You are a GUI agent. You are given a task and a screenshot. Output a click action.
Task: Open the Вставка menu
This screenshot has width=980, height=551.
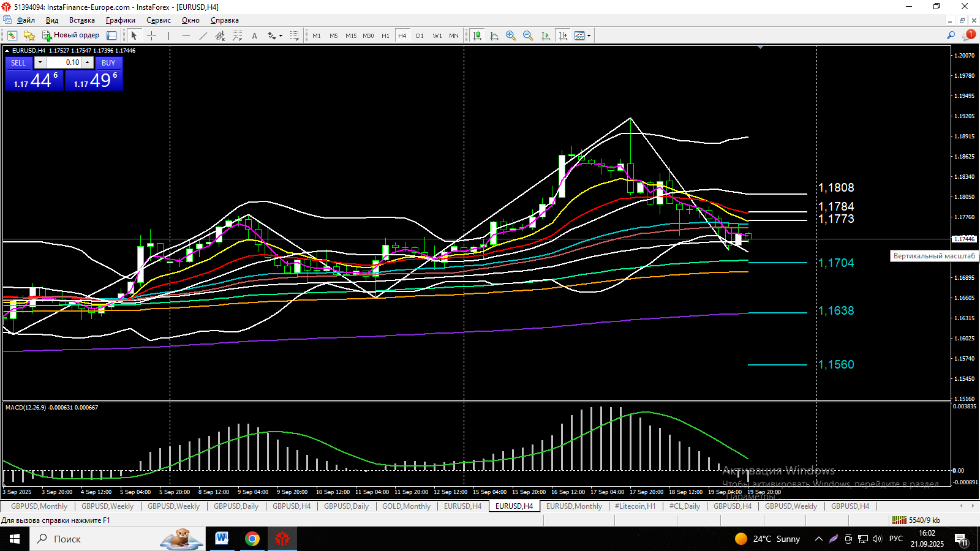tap(82, 20)
